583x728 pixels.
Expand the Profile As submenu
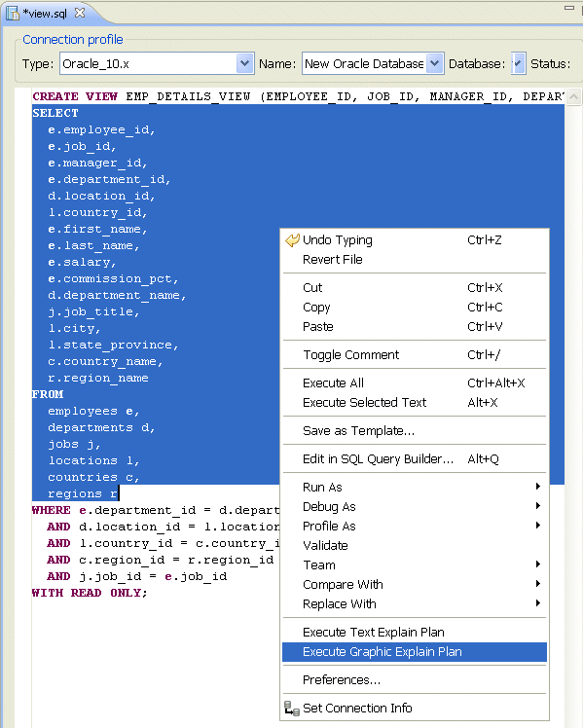tap(538, 526)
